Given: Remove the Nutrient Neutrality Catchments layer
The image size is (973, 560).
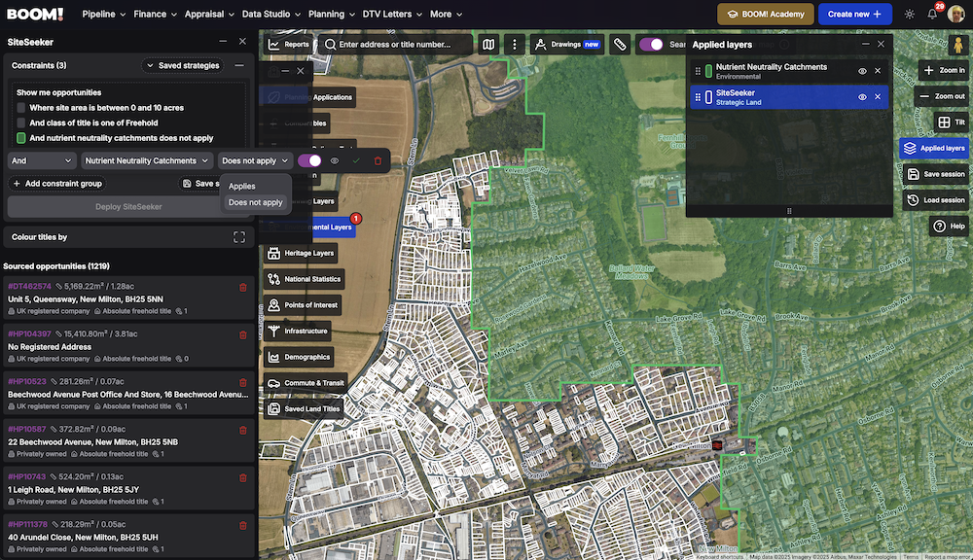Looking at the screenshot, I should tap(878, 71).
